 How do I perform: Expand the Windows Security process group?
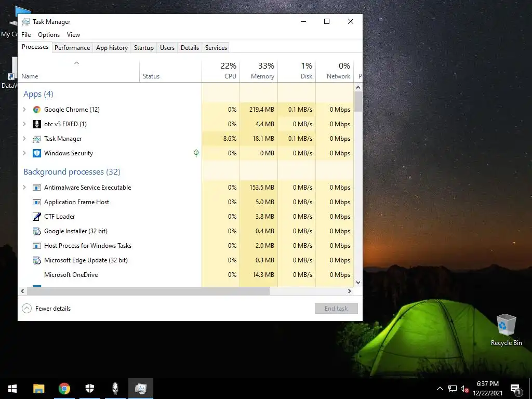pyautogui.click(x=24, y=153)
